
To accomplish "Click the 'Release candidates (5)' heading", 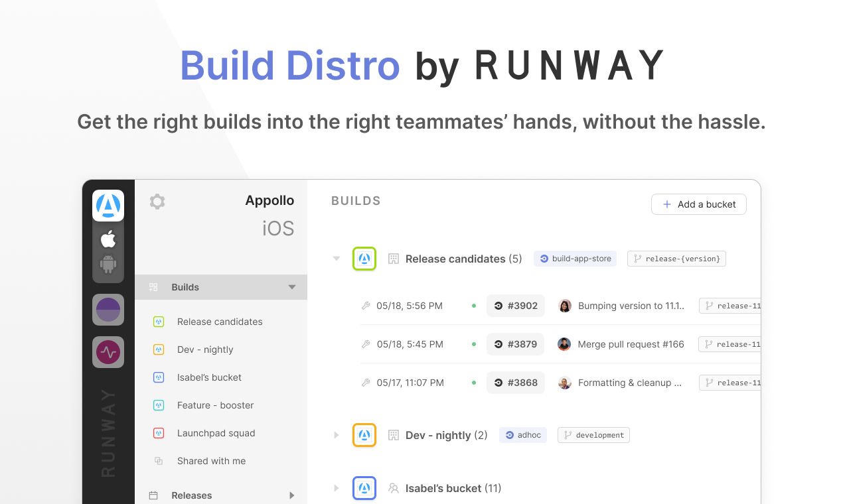I will pos(464,259).
